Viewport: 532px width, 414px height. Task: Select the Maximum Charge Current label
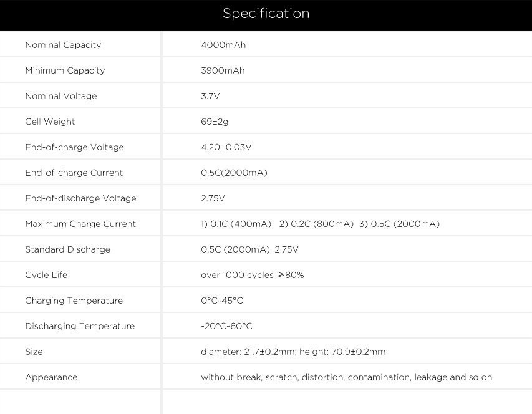pyautogui.click(x=80, y=224)
